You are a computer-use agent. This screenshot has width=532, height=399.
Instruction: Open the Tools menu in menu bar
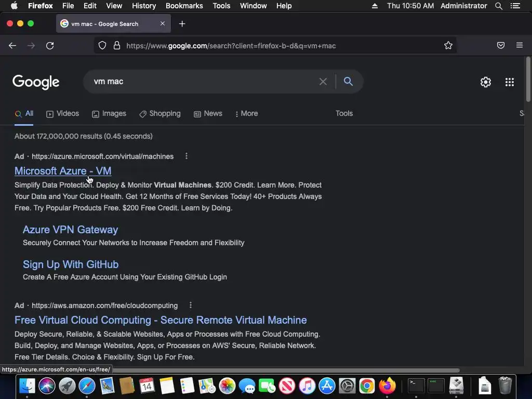221,6
